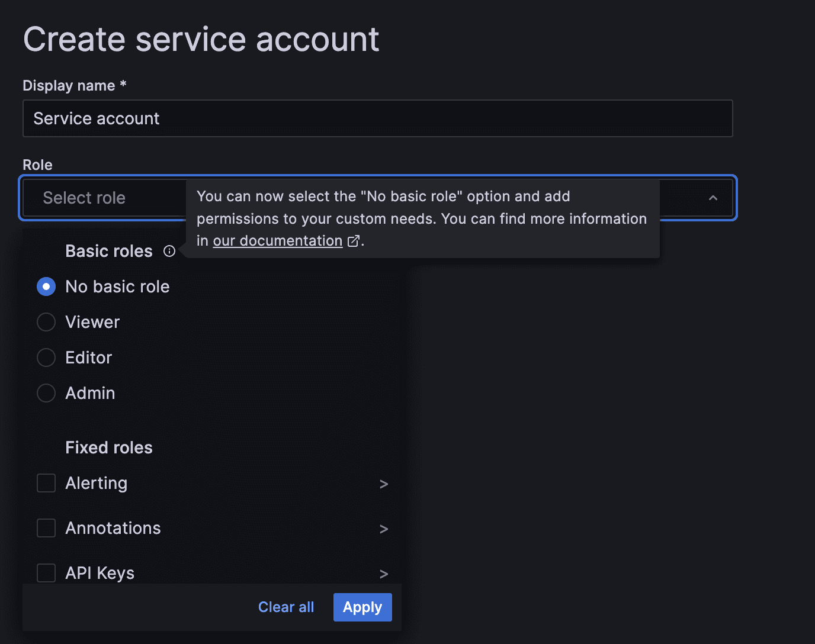Click the Create service account title
This screenshot has width=815, height=644.
[201, 40]
